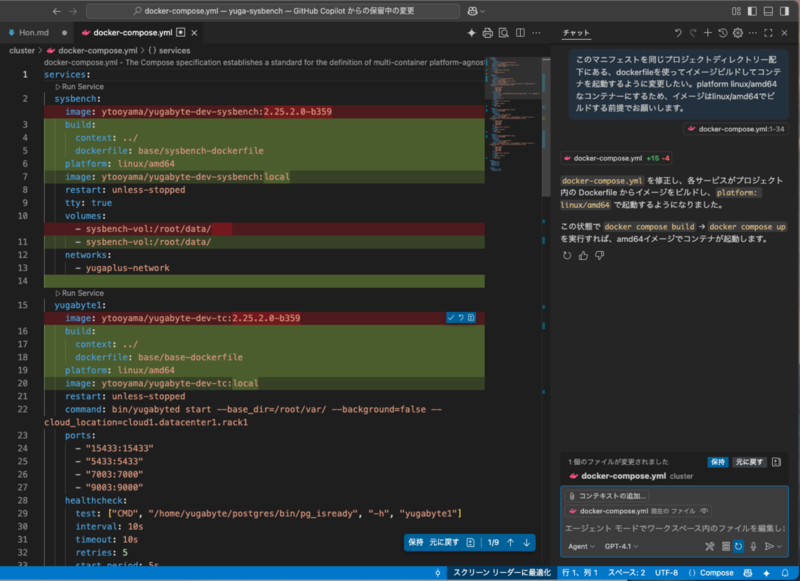Open notifications bell in status bar
The width and height of the screenshot is (800, 581).
coord(785,573)
